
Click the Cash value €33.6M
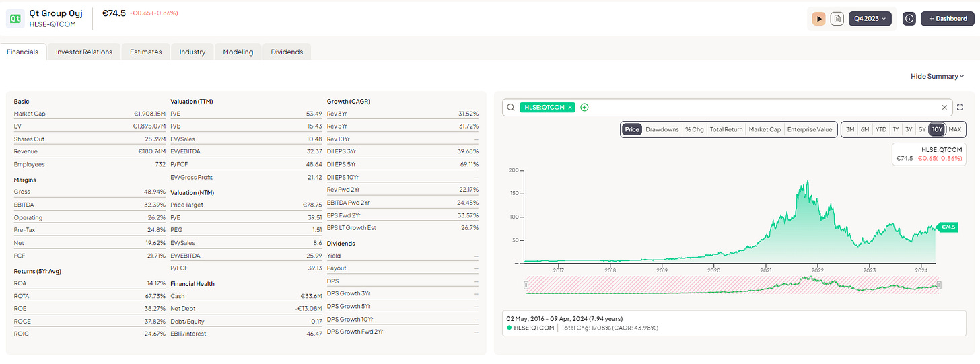(311, 296)
